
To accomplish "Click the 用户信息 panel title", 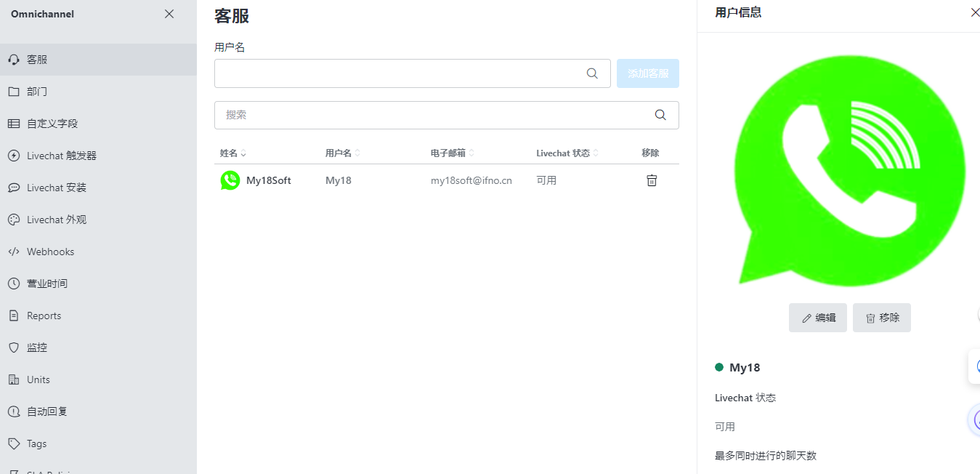I will tap(738, 12).
